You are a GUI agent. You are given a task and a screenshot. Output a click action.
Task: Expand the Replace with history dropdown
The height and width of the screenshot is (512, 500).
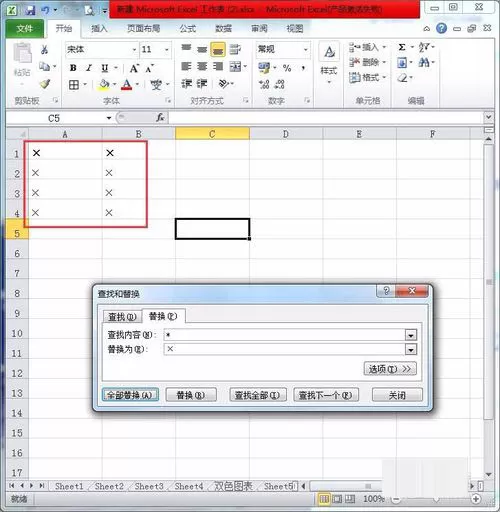(411, 349)
